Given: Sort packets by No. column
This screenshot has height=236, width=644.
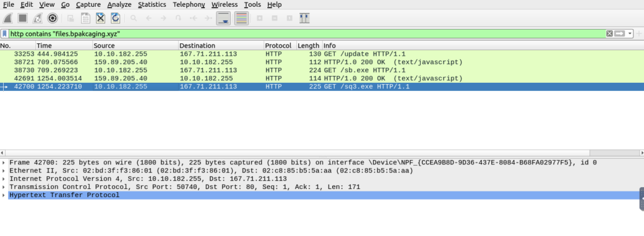Looking at the screenshot, I should point(18,45).
